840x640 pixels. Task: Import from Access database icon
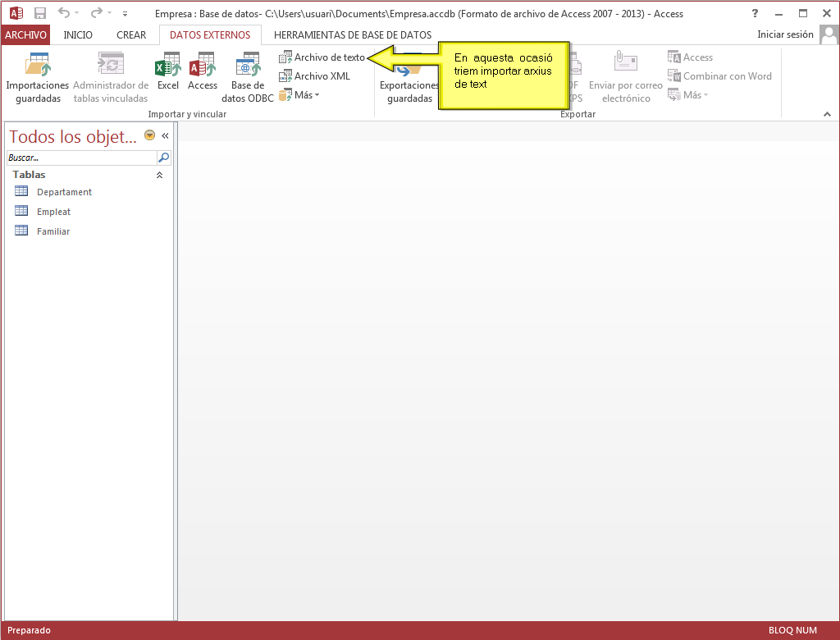click(x=203, y=71)
